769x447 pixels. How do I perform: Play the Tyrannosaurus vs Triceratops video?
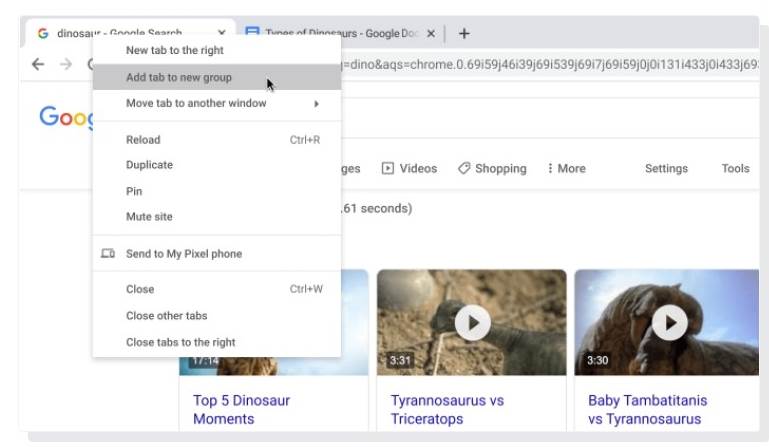tap(472, 322)
